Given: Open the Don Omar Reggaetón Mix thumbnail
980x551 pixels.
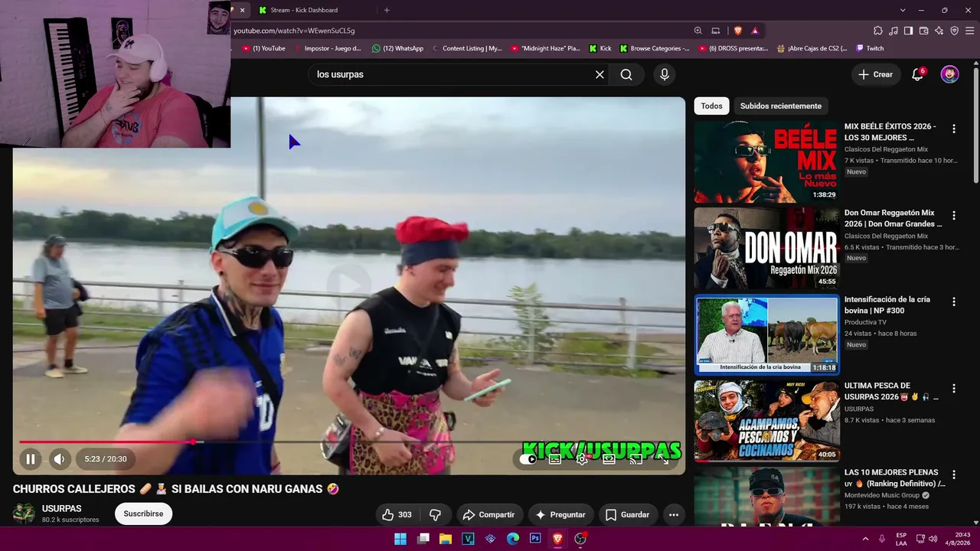Looking at the screenshot, I should (766, 248).
